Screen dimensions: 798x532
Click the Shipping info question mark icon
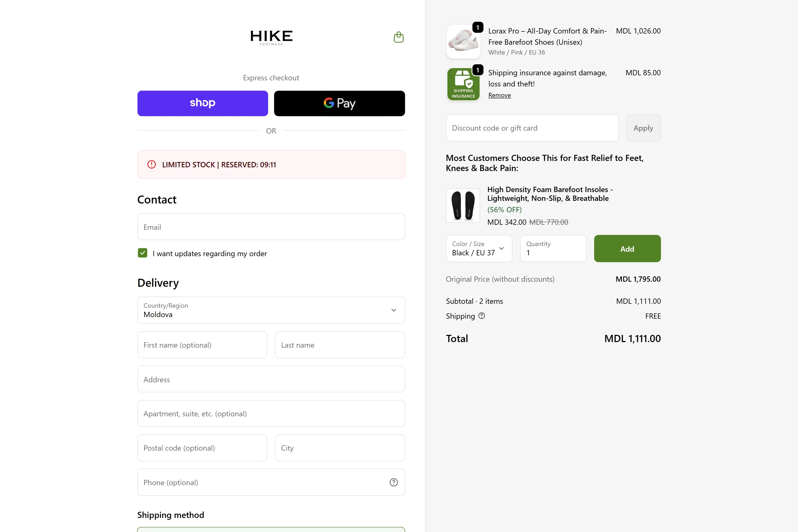(x=481, y=316)
